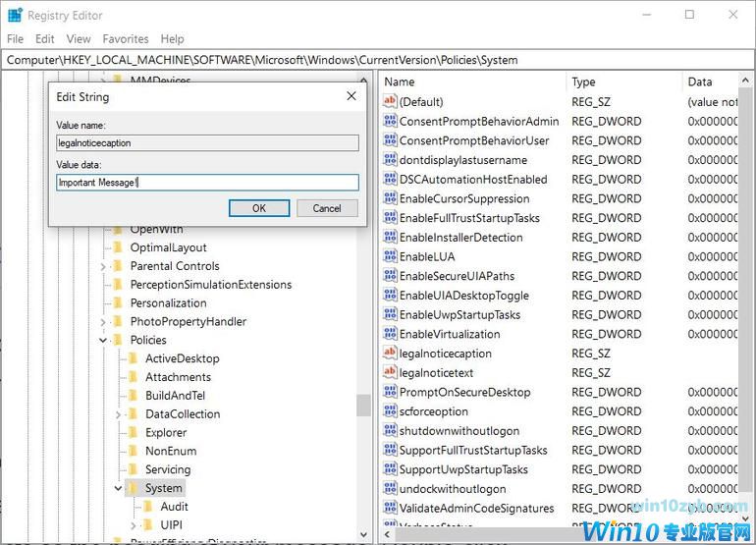Screen dimensions: 756x545
Task: Click the EnableLUA DWORD icon
Action: [x=390, y=256]
